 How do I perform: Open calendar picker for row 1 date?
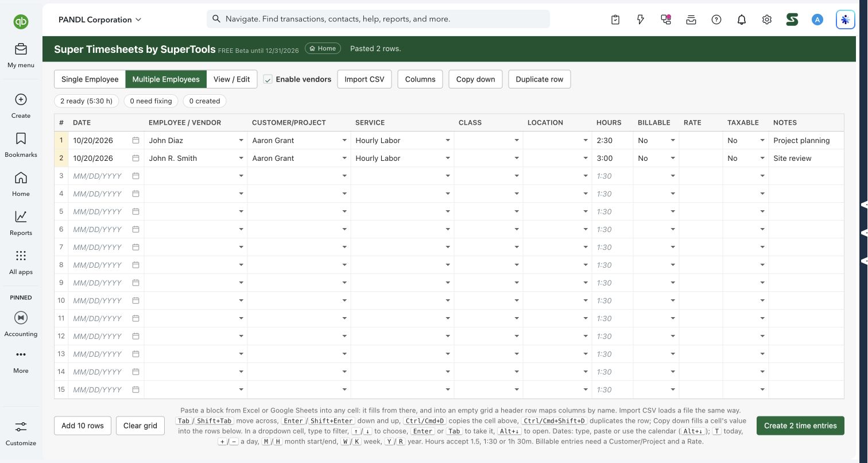tap(136, 140)
